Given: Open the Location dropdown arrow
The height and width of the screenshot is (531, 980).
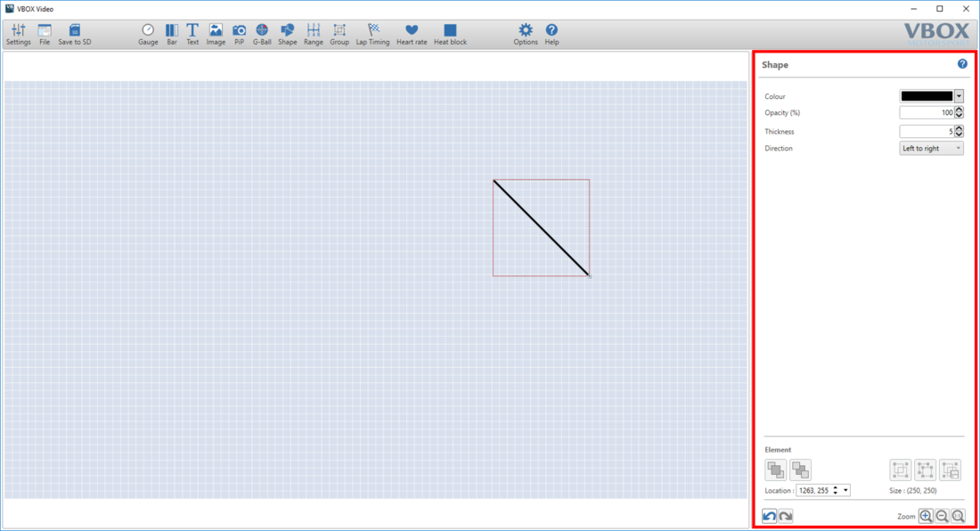Looking at the screenshot, I should (x=845, y=490).
